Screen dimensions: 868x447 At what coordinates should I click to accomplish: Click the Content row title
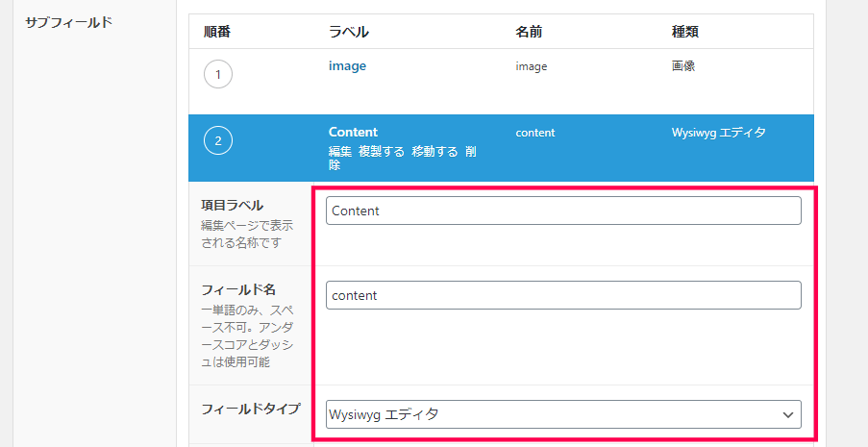353,132
